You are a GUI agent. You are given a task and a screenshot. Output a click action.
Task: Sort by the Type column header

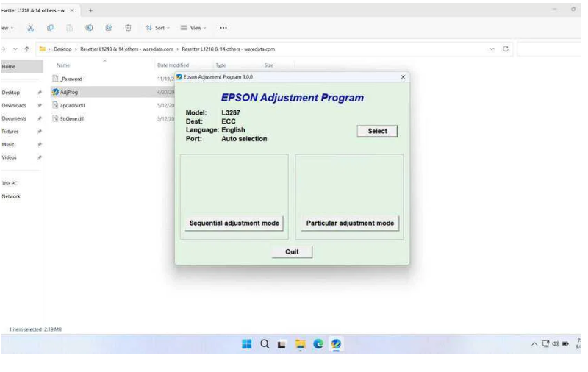(x=221, y=65)
